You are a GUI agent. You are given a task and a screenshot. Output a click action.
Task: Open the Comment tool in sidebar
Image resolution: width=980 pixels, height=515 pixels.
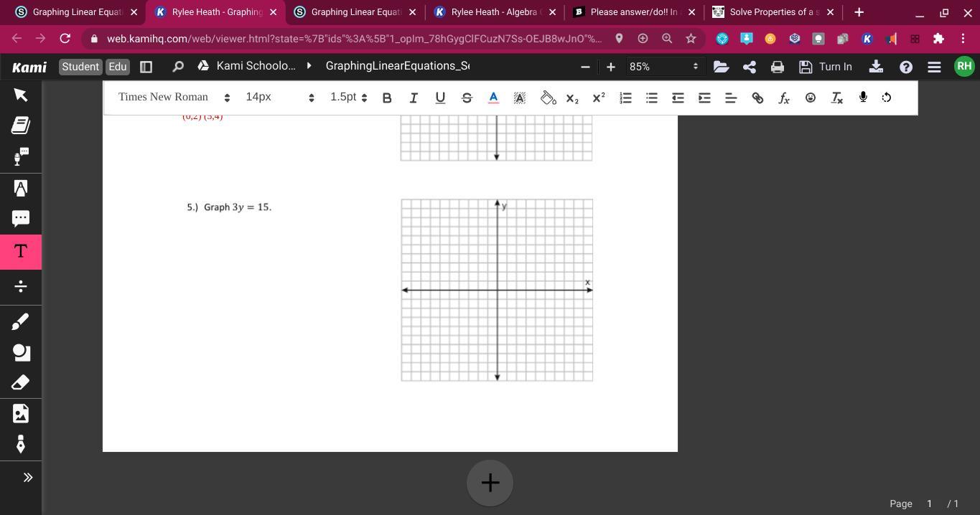20,218
